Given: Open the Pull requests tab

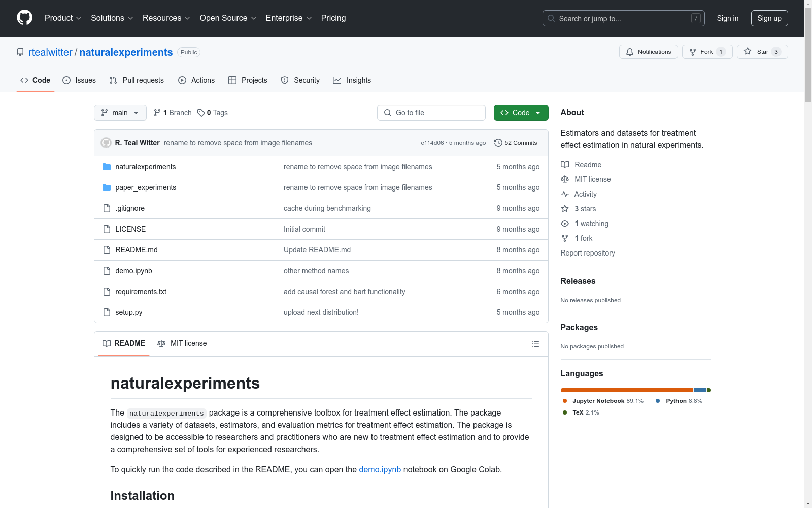Looking at the screenshot, I should click(x=137, y=80).
